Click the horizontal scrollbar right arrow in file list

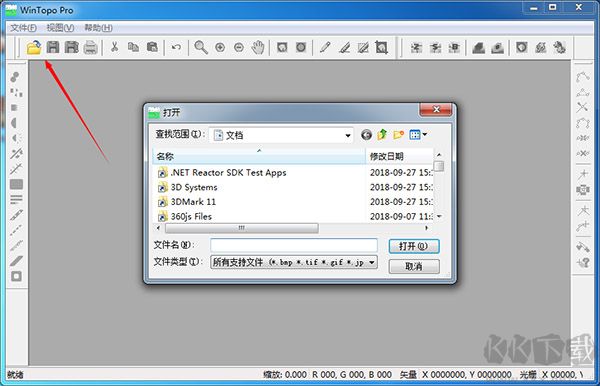(427, 228)
